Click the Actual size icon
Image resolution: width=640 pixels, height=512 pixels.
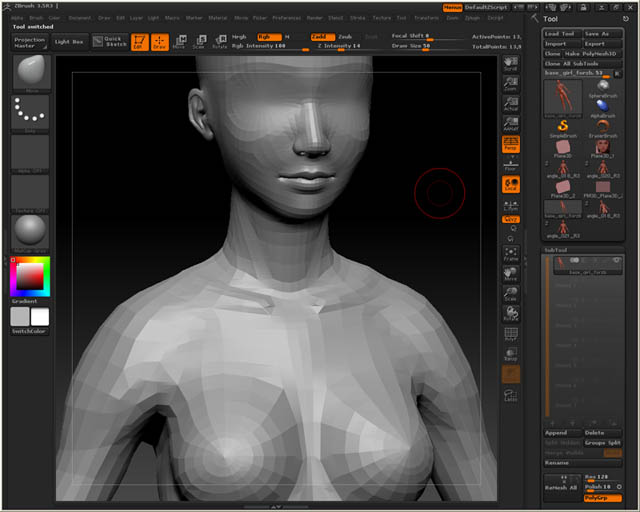pos(511,104)
